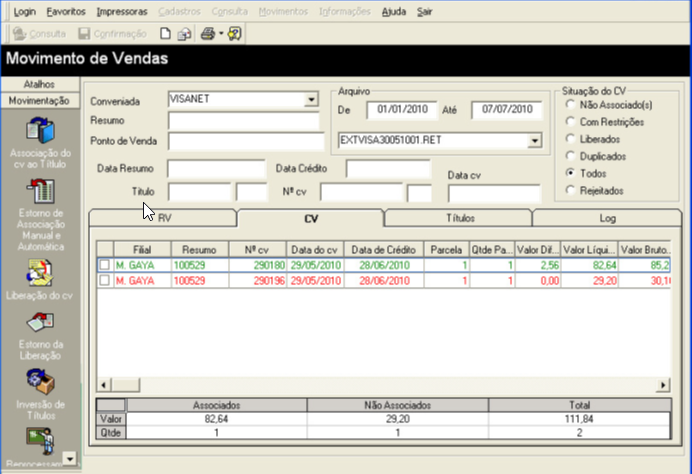Click the green M. GAYA cell
The image size is (692, 474).
(142, 265)
